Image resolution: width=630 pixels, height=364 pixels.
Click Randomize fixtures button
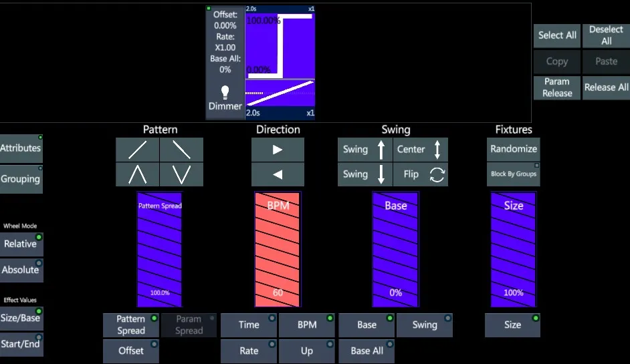(x=514, y=150)
